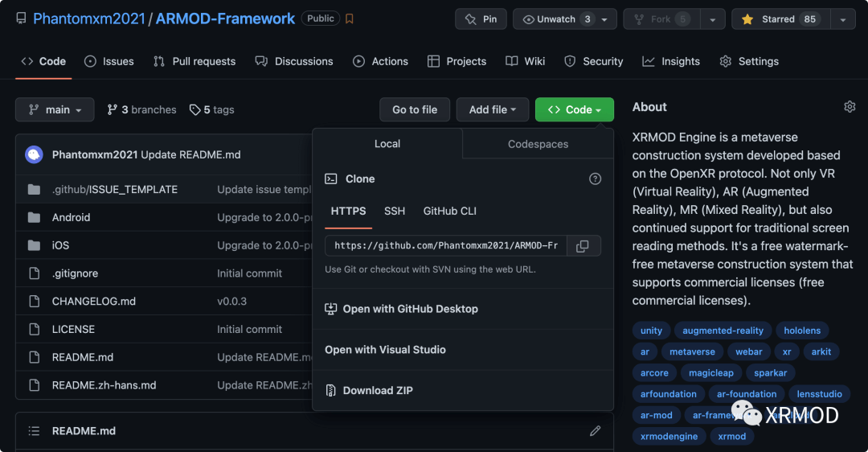This screenshot has width=868, height=452.
Task: Open the About settings gear
Action: [x=850, y=107]
